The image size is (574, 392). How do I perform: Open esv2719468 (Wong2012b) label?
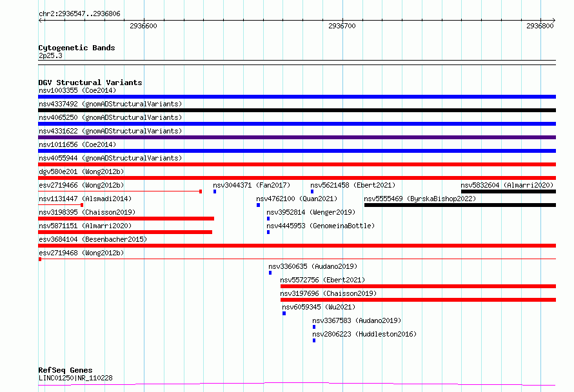click(x=81, y=253)
